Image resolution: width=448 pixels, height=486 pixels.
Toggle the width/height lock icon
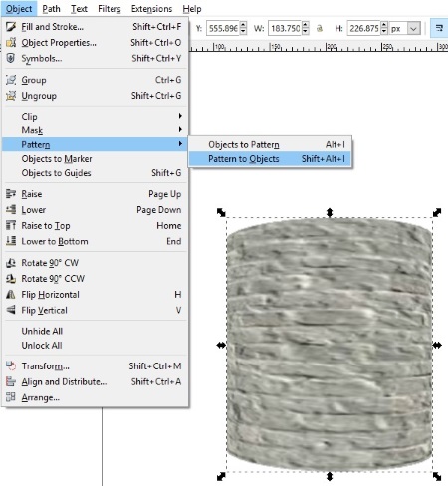click(x=320, y=28)
